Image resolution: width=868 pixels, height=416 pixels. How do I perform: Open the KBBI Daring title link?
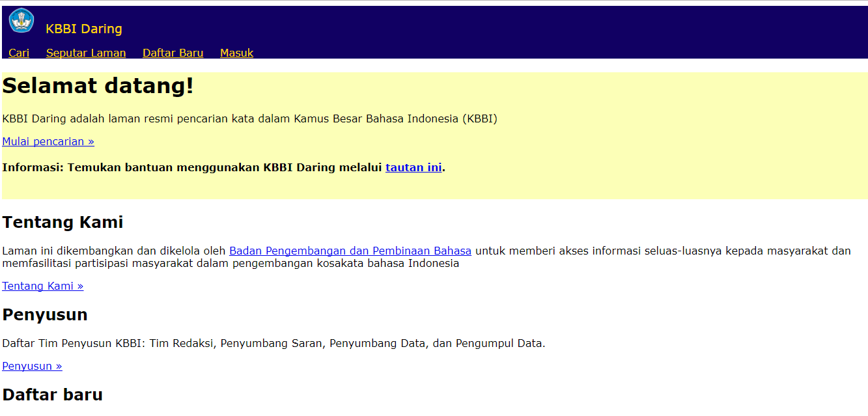pos(84,29)
